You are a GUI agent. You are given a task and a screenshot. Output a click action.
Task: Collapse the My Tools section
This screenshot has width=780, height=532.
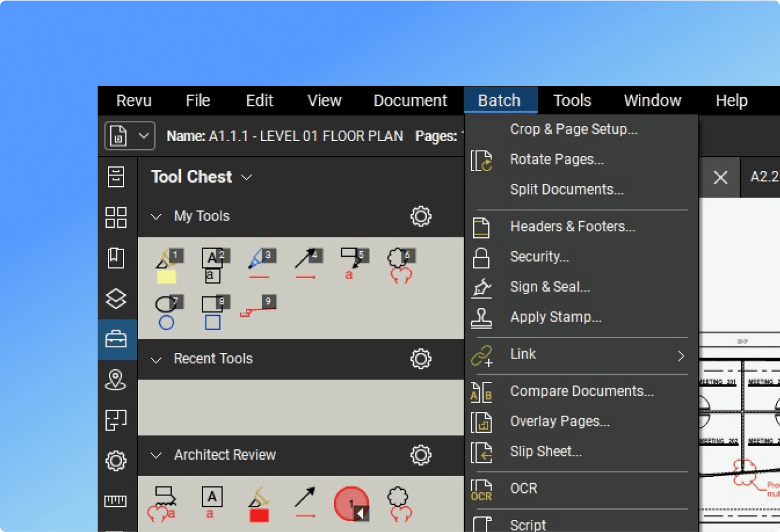click(x=156, y=216)
